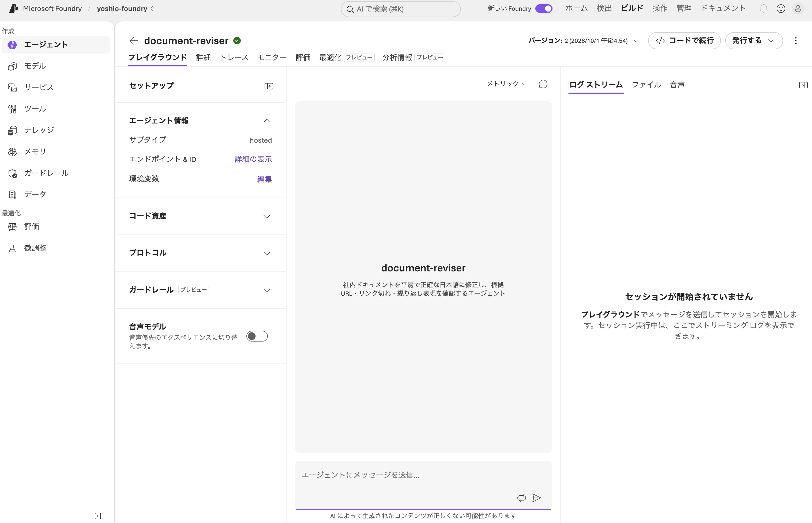The image size is (812, 523).
Task: Switch to the 詳細 tab
Action: 203,57
